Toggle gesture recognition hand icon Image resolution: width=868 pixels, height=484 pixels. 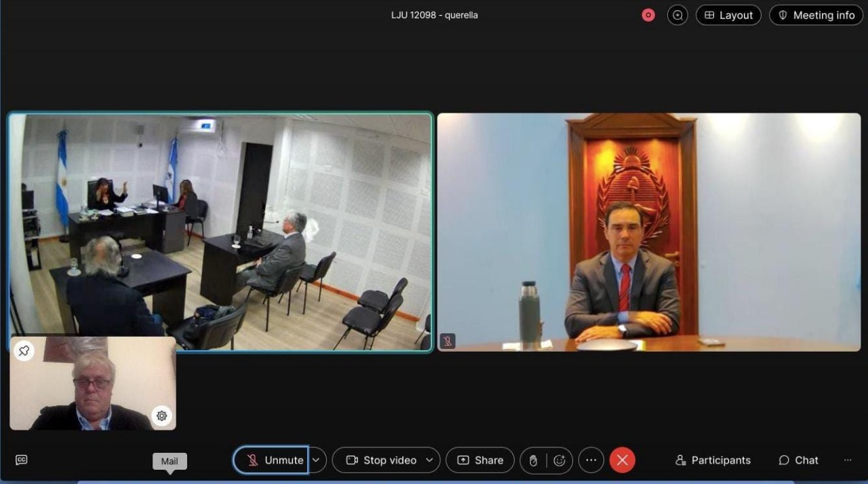pyautogui.click(x=533, y=460)
